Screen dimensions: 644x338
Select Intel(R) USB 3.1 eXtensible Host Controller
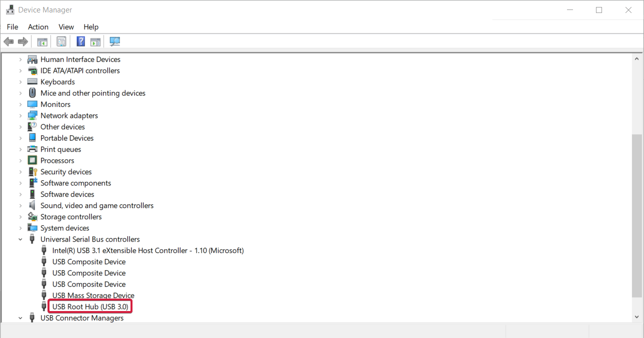coord(148,251)
